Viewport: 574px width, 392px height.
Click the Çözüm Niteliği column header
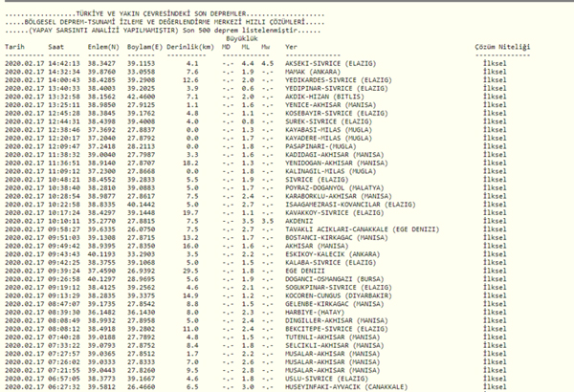[x=502, y=47]
